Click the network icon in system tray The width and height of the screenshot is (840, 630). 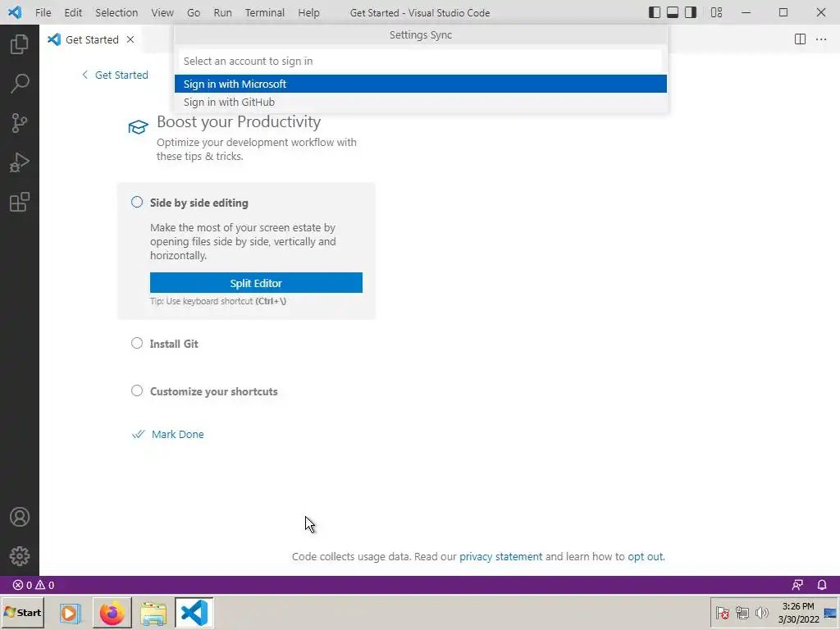click(742, 612)
